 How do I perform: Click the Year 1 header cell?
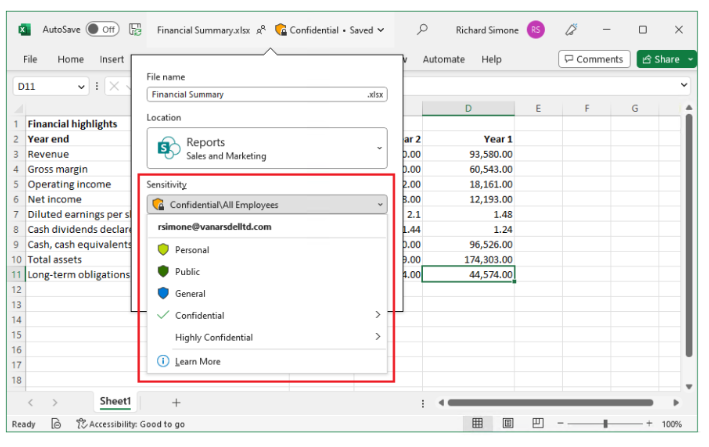(x=468, y=139)
